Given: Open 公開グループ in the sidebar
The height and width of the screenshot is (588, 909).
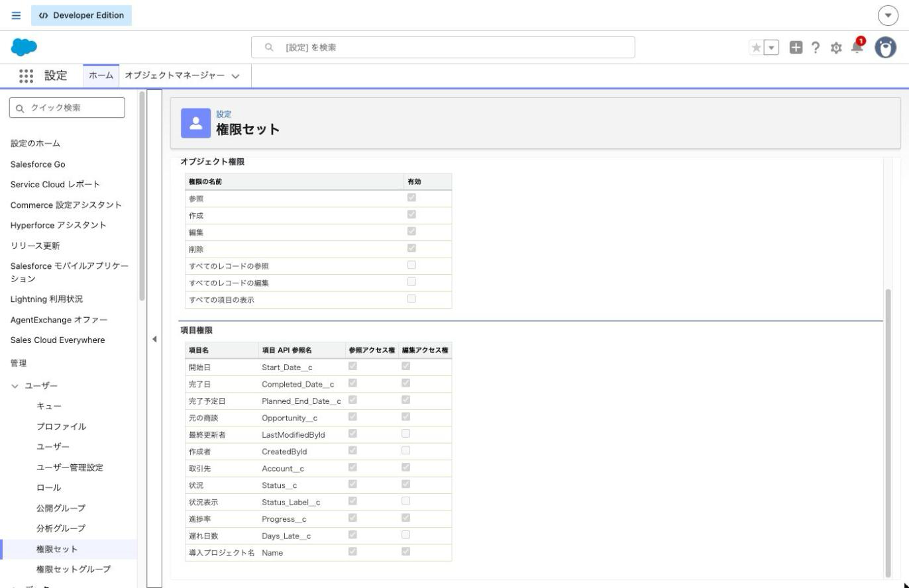Looking at the screenshot, I should 61,508.
